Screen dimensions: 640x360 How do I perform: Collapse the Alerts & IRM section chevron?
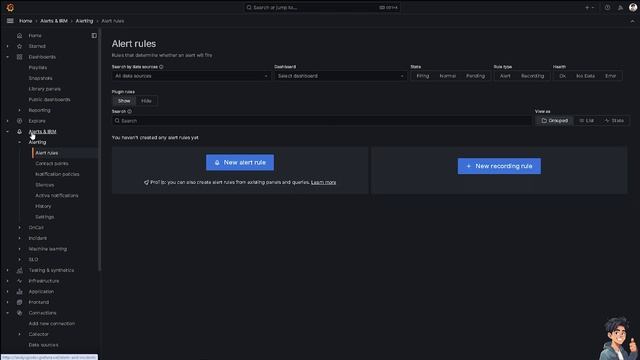click(7, 131)
